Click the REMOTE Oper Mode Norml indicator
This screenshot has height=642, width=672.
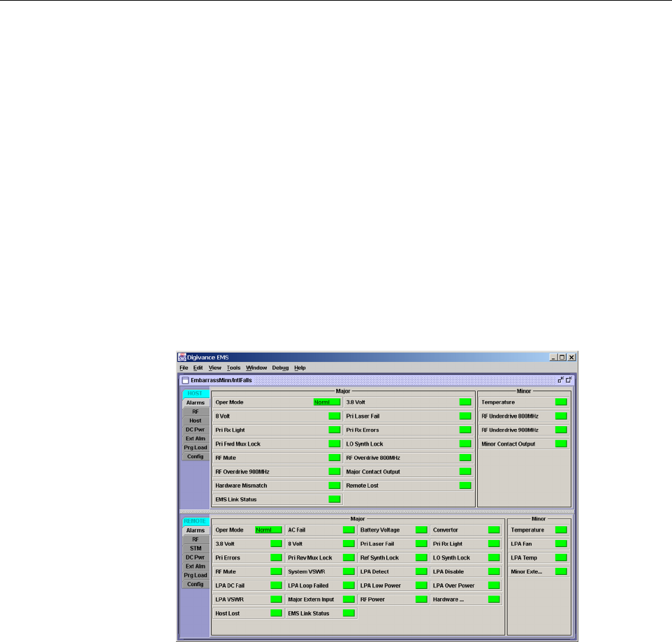click(269, 530)
